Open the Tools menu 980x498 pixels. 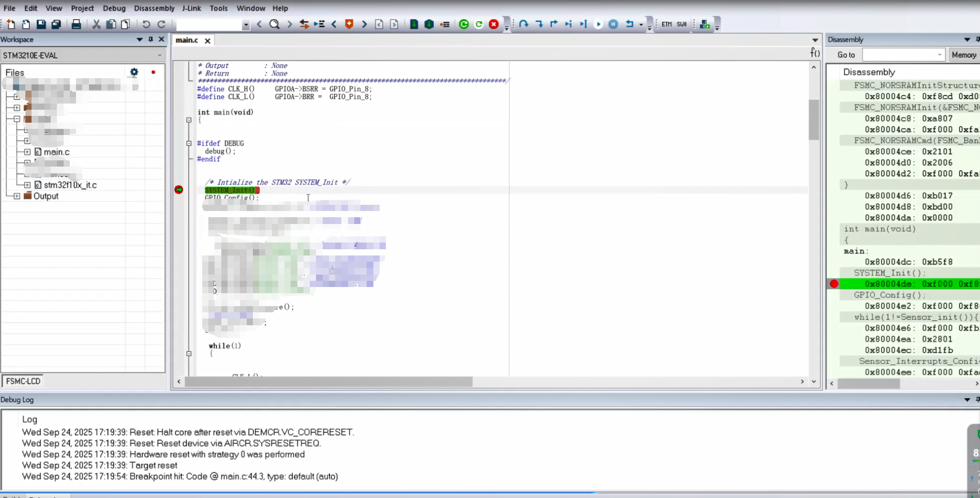point(219,8)
